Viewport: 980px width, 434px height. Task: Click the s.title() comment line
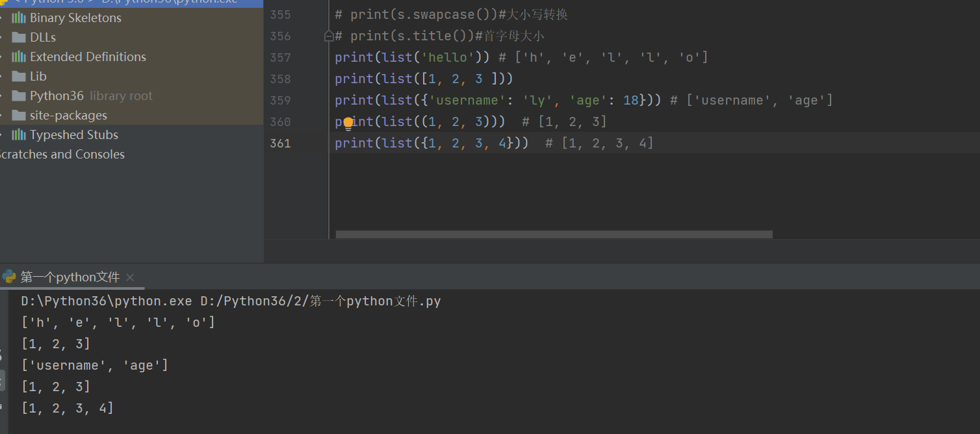[439, 36]
